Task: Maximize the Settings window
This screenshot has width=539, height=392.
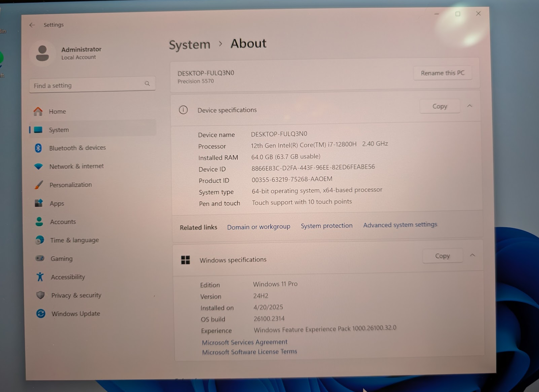Action: click(458, 14)
